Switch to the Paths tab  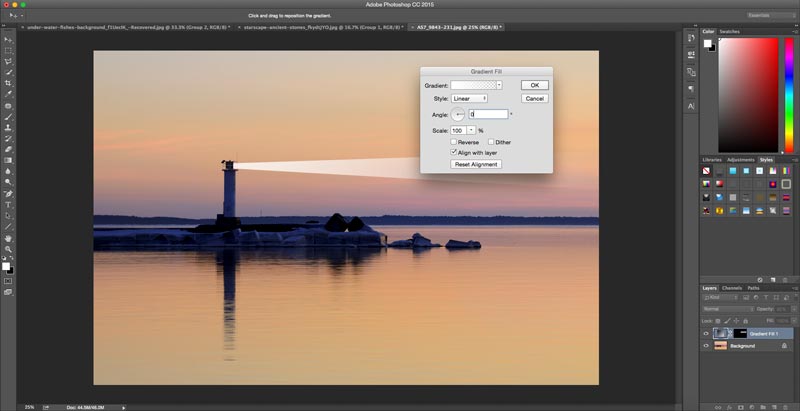tap(754, 288)
